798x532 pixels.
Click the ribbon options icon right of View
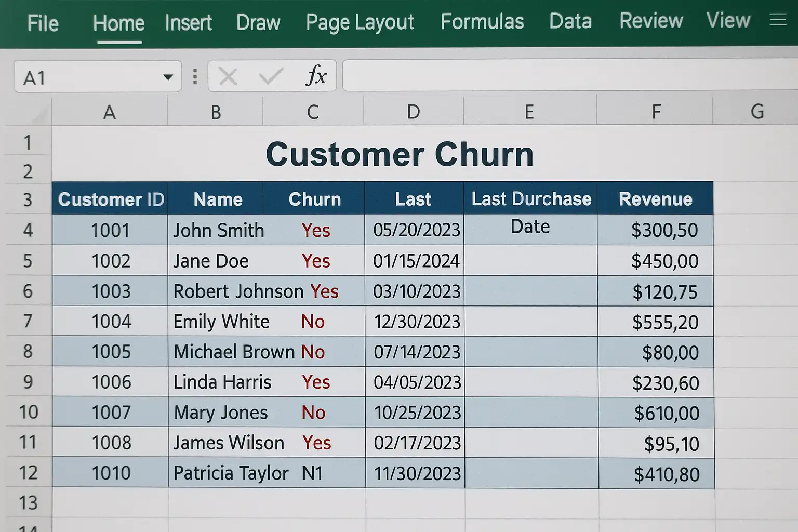point(778,20)
